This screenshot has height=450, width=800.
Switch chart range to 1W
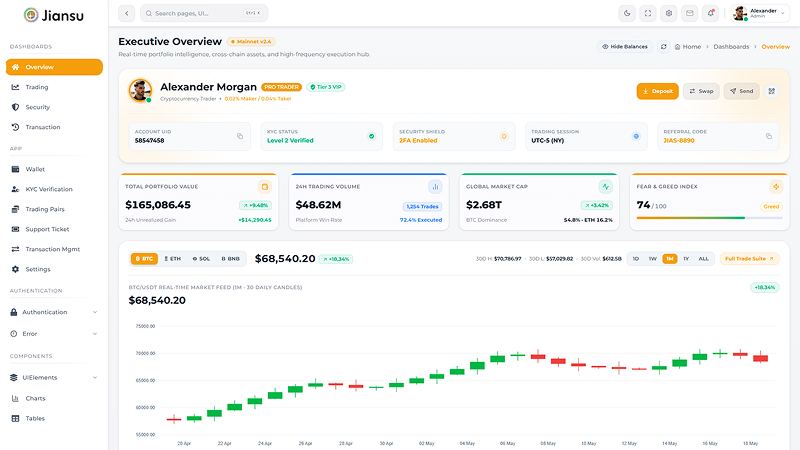pyautogui.click(x=653, y=259)
